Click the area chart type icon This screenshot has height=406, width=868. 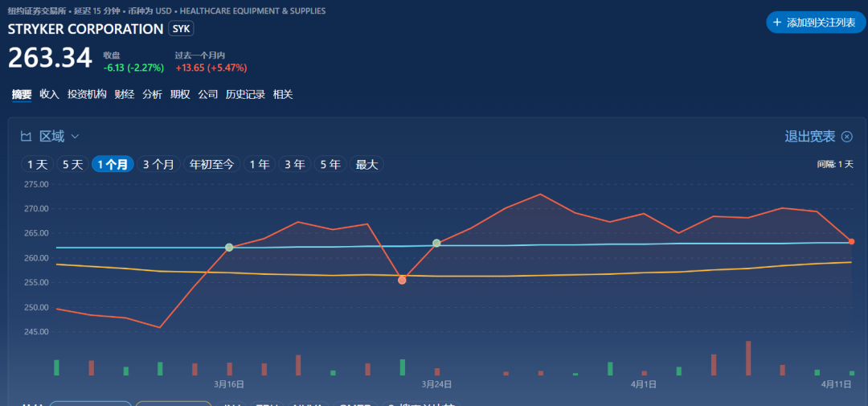pyautogui.click(x=26, y=136)
